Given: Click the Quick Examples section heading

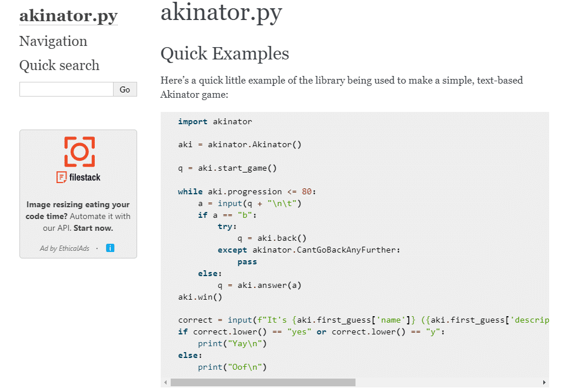Looking at the screenshot, I should point(225,54).
